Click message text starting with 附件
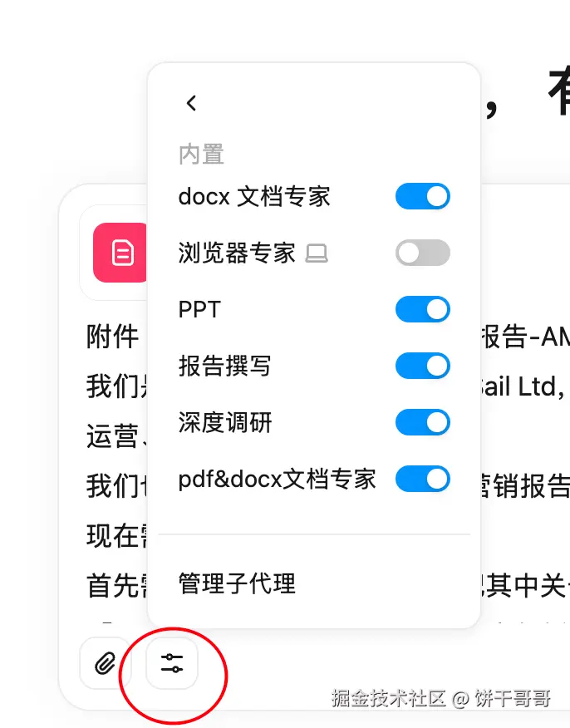This screenshot has height=728, width=570. coord(112,336)
